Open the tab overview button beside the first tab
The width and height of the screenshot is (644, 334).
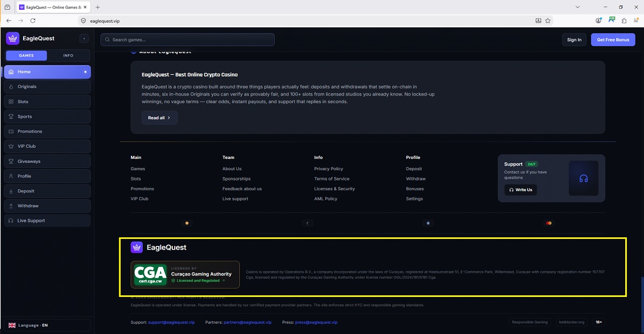(7, 7)
